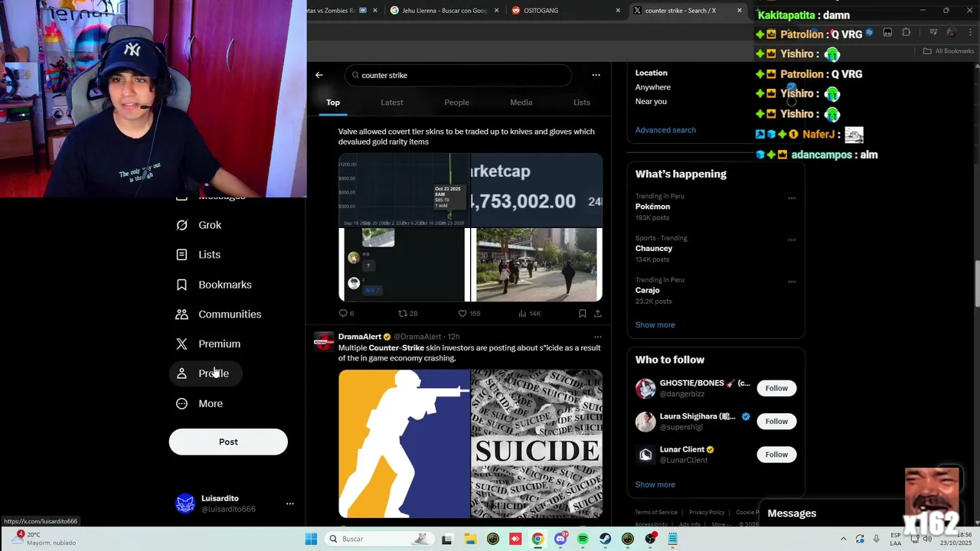Open the Terms of Service link

(x=656, y=512)
